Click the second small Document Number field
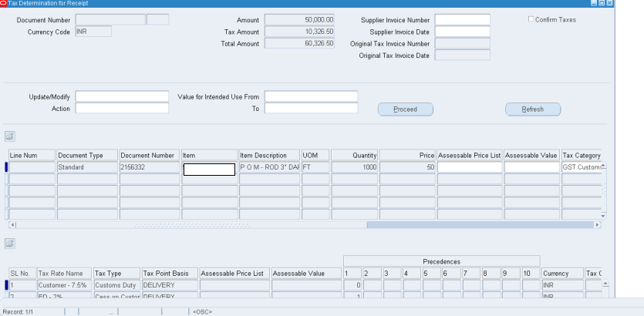Image resolution: width=644 pixels, height=316 pixels. point(157,20)
